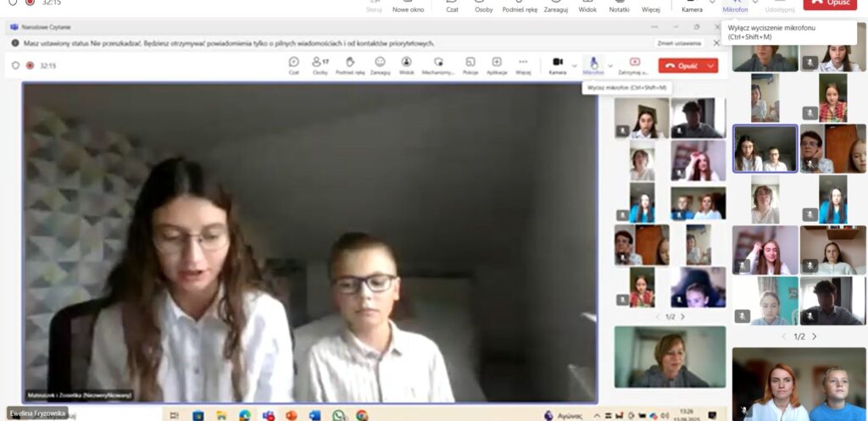This screenshot has width=868, height=421.
Task: Unmute Mikrofon in the shared meeting toolbar
Action: [x=593, y=64]
